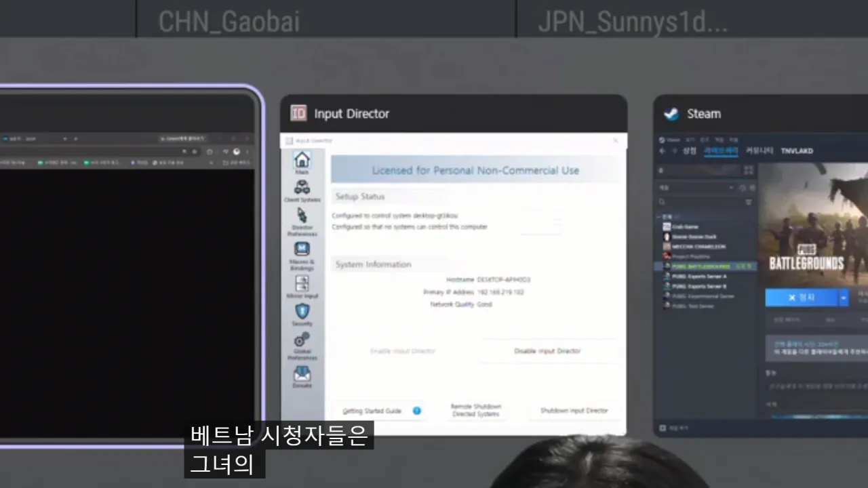Open Global Preferences in Input Director
The image size is (868, 488).
click(x=302, y=346)
